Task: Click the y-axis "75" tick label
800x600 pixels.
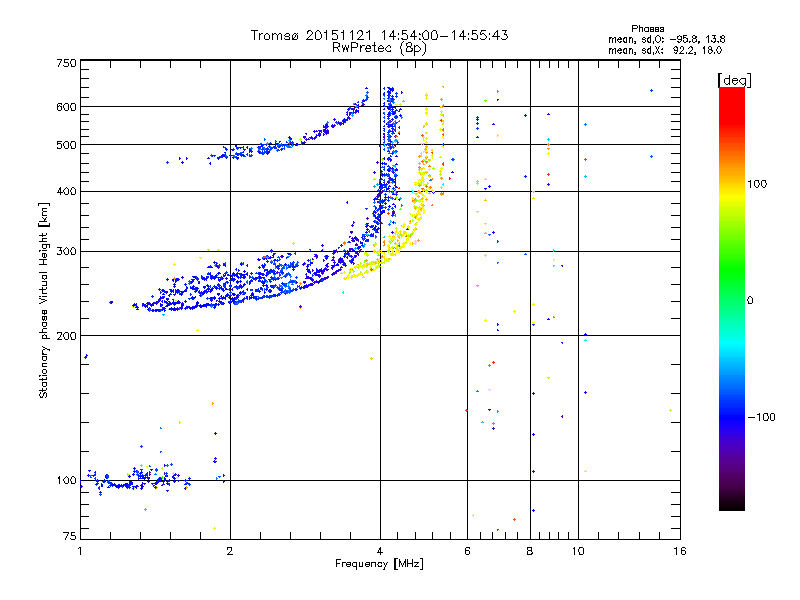Action: pos(70,536)
